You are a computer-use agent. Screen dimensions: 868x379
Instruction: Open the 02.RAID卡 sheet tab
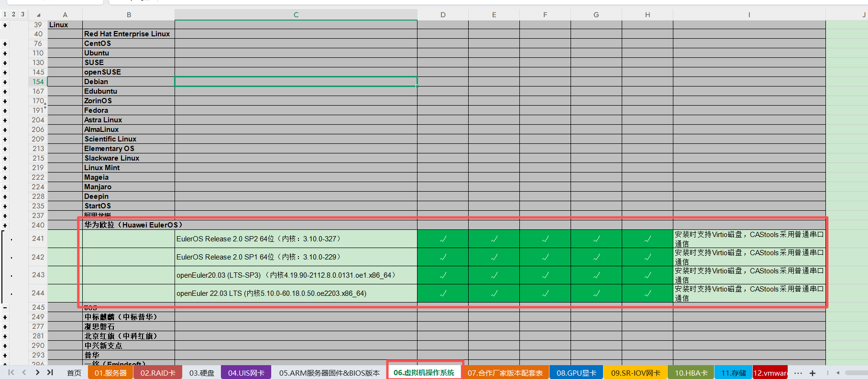click(158, 373)
